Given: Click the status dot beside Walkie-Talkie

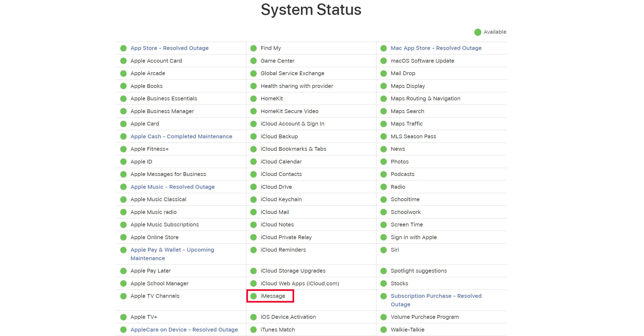Looking at the screenshot, I should pyautogui.click(x=384, y=329).
